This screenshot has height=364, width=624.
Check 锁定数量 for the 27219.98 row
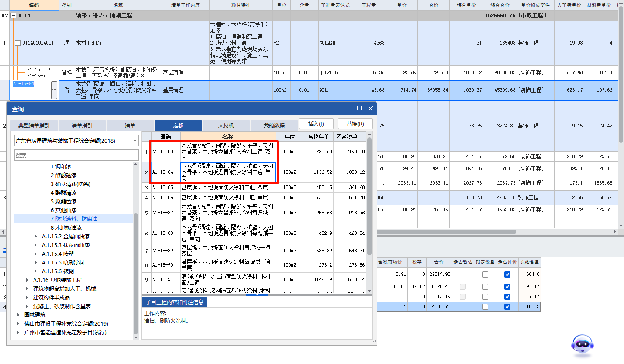(485, 275)
